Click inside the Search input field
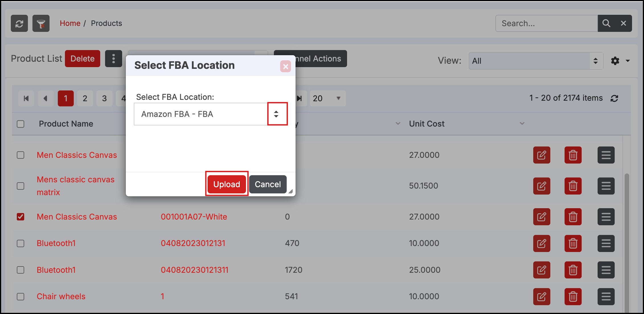Viewport: 644px width, 314px height. (x=546, y=23)
